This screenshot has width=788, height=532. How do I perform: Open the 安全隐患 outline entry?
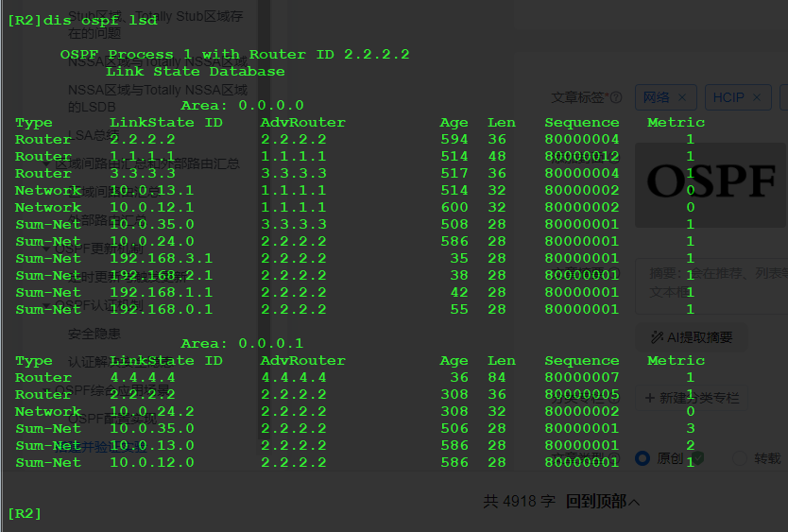(94, 334)
